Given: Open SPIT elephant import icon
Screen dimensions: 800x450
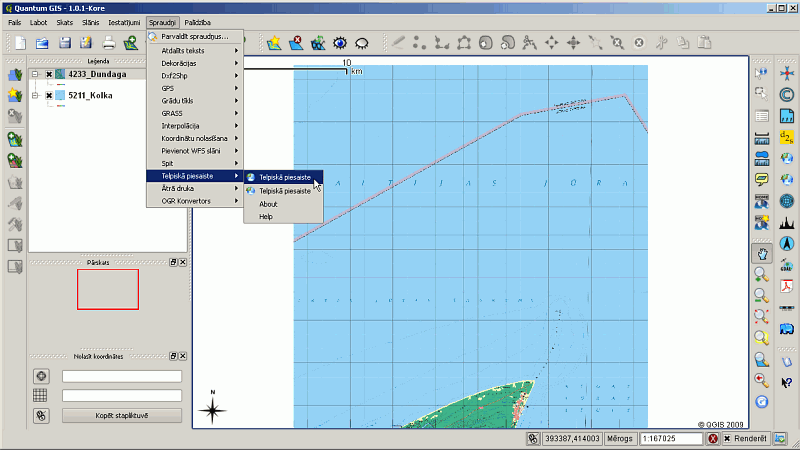Looking at the screenshot, I should coord(787,329).
